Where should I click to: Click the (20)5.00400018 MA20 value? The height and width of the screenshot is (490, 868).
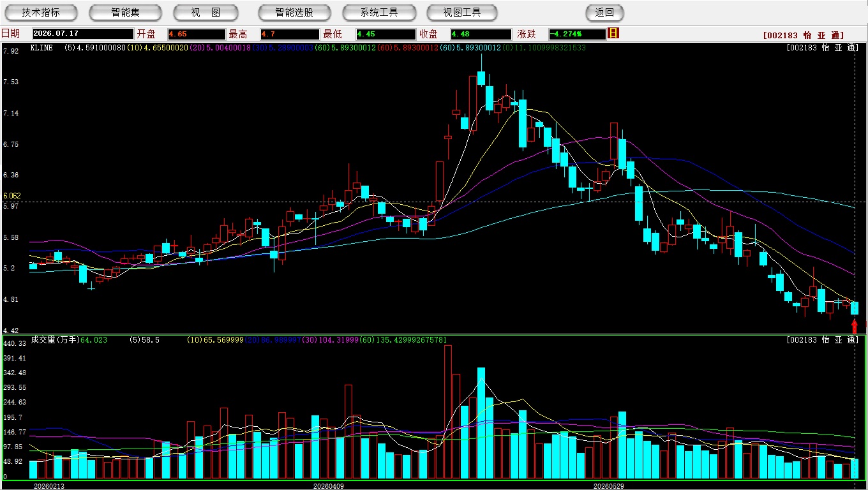220,48
